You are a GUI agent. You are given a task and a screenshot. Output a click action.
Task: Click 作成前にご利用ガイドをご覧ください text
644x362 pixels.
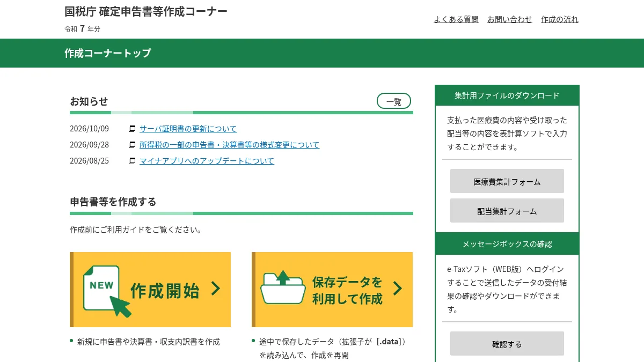(x=137, y=230)
